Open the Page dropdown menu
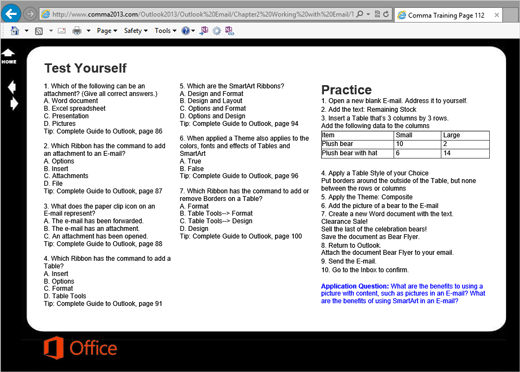The image size is (520, 372). 107,31
